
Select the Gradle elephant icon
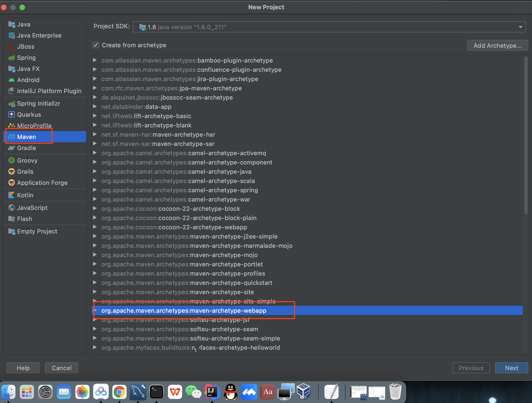[x=12, y=148]
